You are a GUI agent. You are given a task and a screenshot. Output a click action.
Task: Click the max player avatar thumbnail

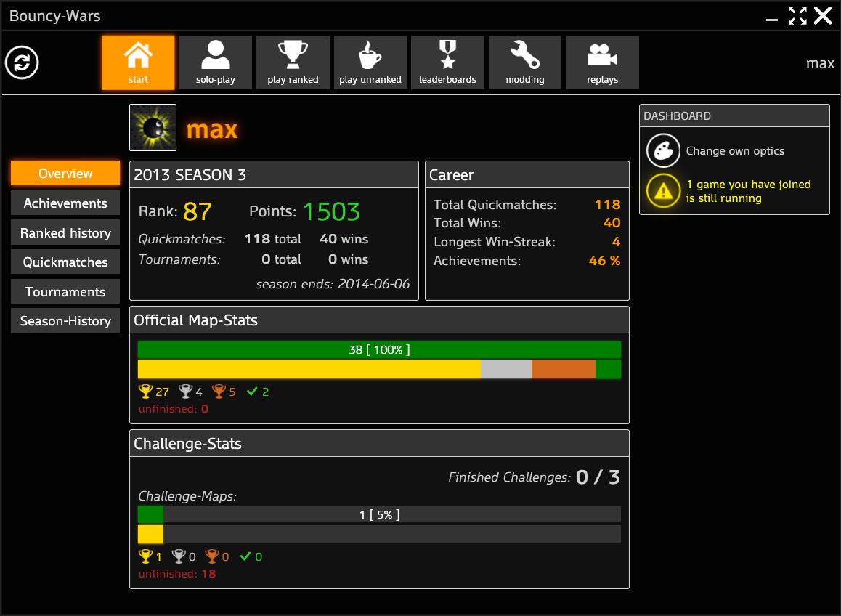[153, 128]
